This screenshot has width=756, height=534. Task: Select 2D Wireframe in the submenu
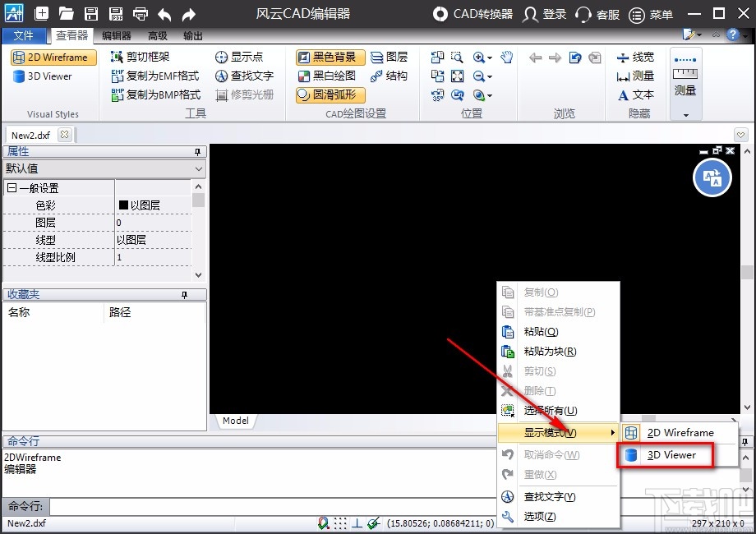679,433
